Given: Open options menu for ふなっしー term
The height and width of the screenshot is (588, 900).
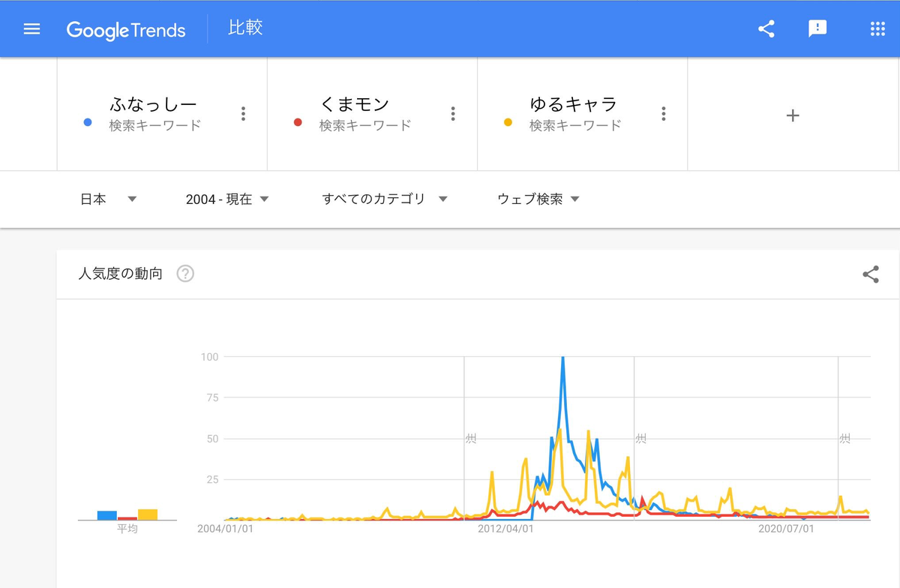Looking at the screenshot, I should click(243, 114).
